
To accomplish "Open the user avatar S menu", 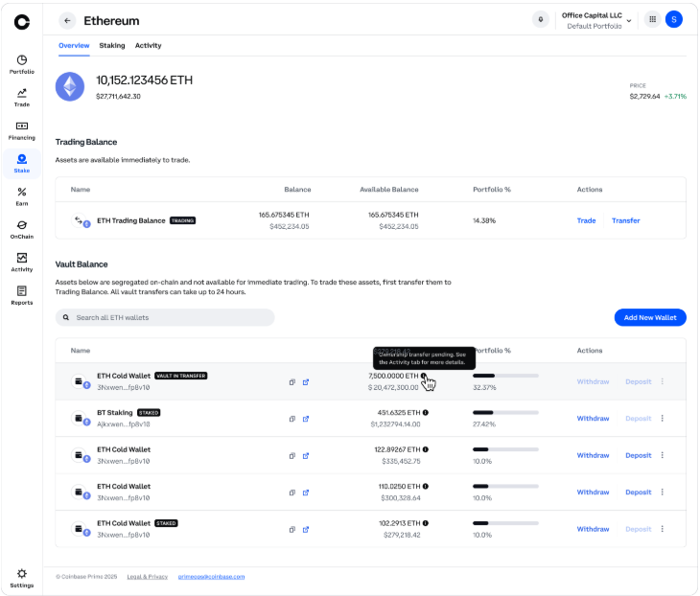I will click(x=674, y=19).
